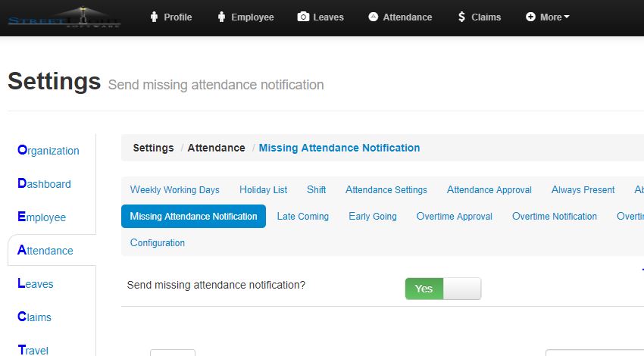This screenshot has height=356, width=644.
Task: Go to Attendance Approval tab
Action: pos(489,190)
